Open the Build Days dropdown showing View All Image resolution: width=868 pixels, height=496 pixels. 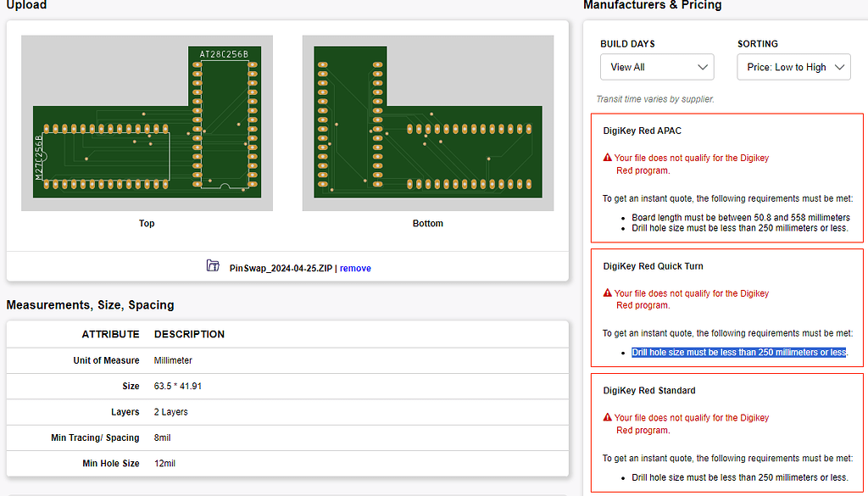[657, 66]
